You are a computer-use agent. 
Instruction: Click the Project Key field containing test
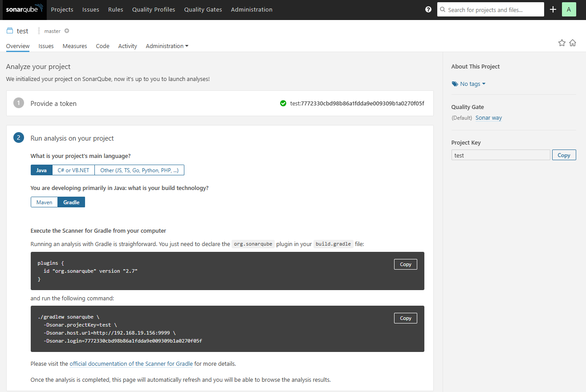coord(501,155)
